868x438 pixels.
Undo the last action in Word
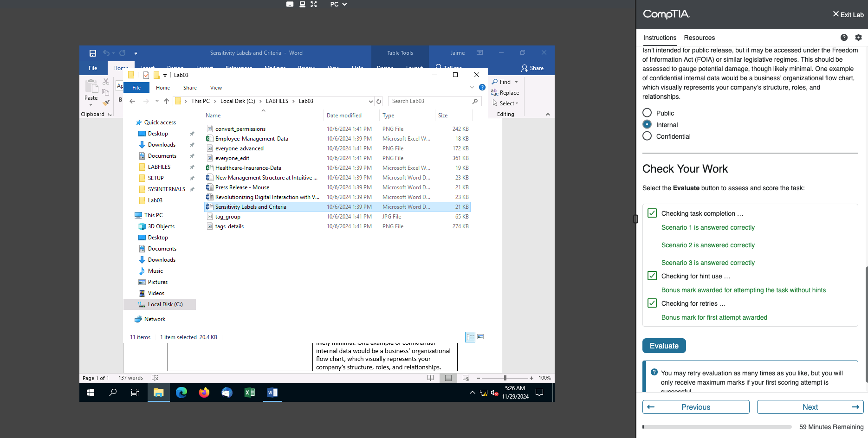[x=106, y=53]
